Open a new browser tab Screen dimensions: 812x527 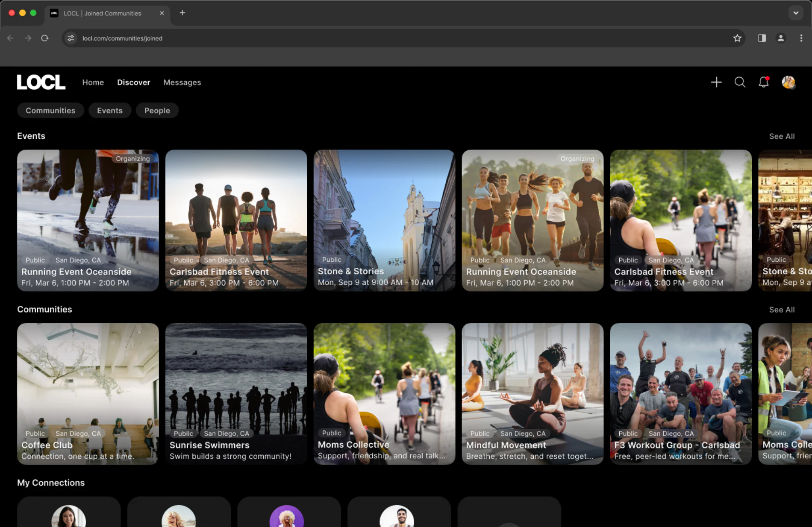coord(182,13)
